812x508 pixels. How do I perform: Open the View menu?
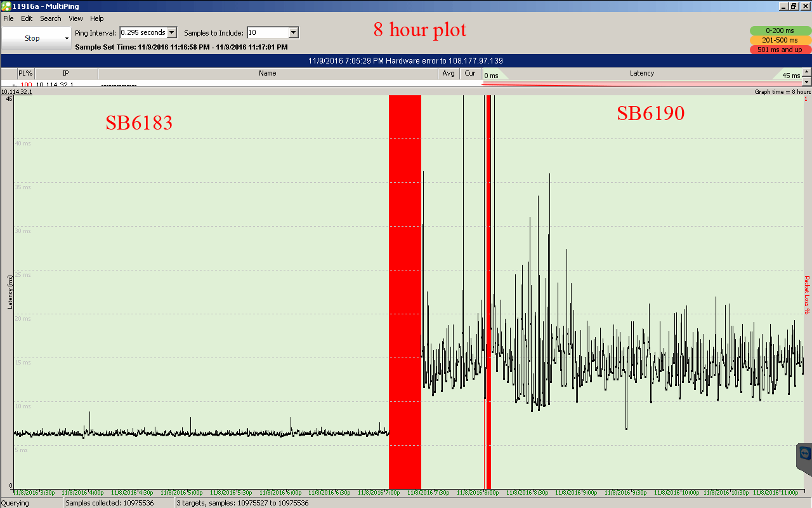(75, 18)
